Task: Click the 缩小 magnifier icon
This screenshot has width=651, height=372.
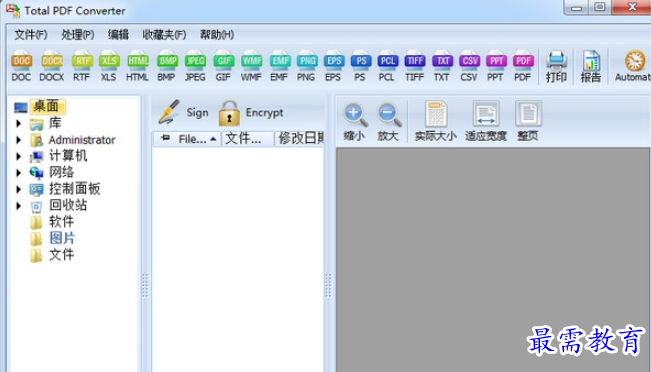Action: point(354,122)
